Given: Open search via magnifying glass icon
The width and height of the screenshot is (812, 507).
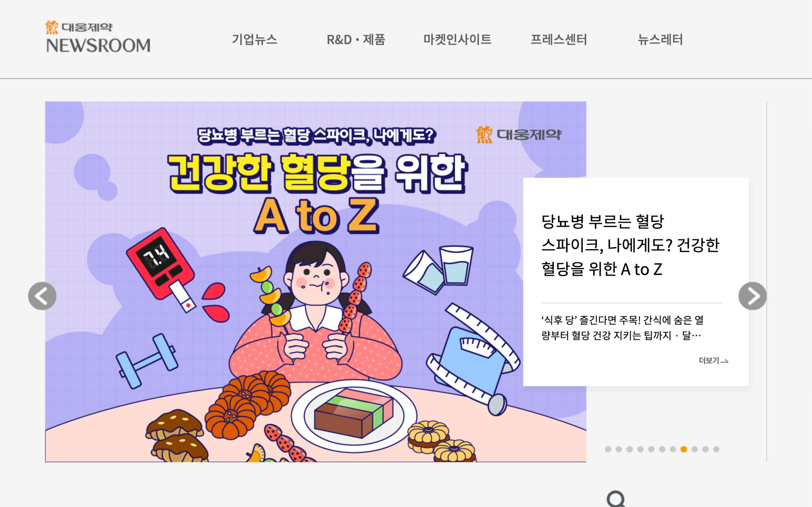Looking at the screenshot, I should 616,499.
